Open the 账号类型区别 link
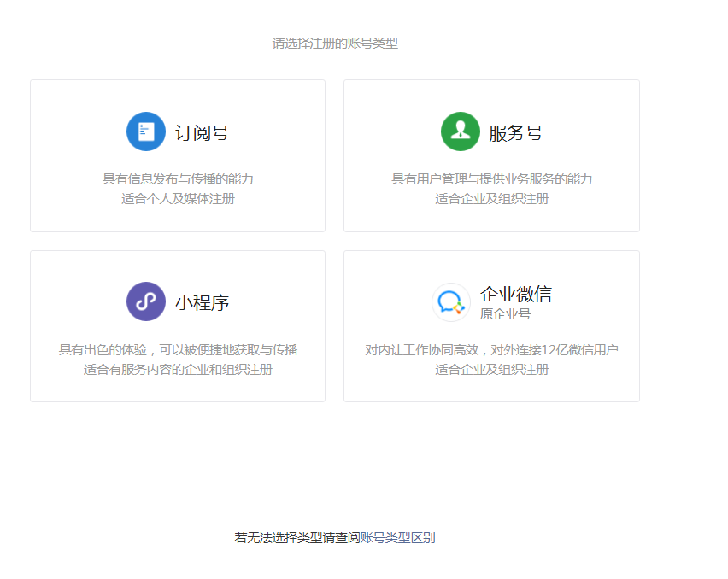The image size is (728, 579). (x=398, y=538)
